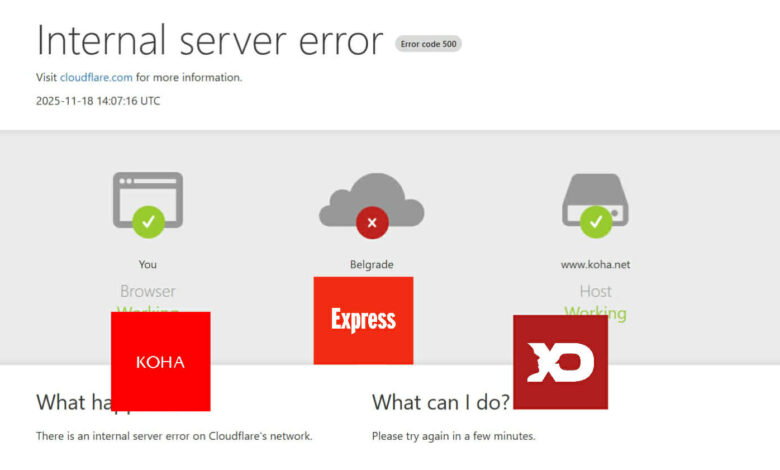Click the green checkmark on the browser icon
The image size is (780, 470).
(148, 221)
